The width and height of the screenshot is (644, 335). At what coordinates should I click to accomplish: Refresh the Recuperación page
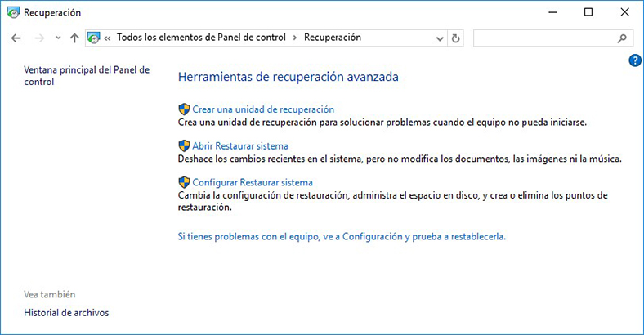point(455,38)
